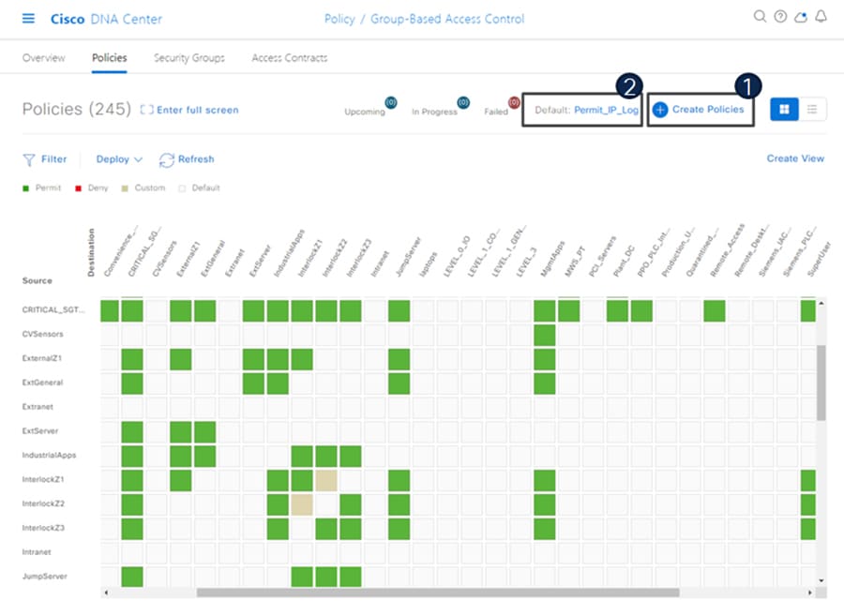Click the Refresh button label
This screenshot has height=616, width=844.
(196, 159)
